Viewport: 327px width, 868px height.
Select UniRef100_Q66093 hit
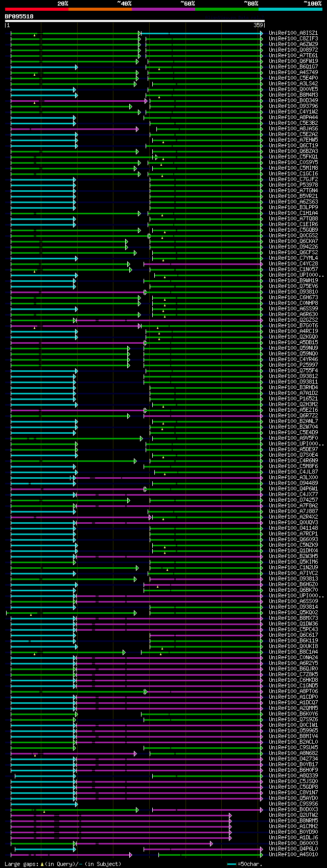[293, 539]
